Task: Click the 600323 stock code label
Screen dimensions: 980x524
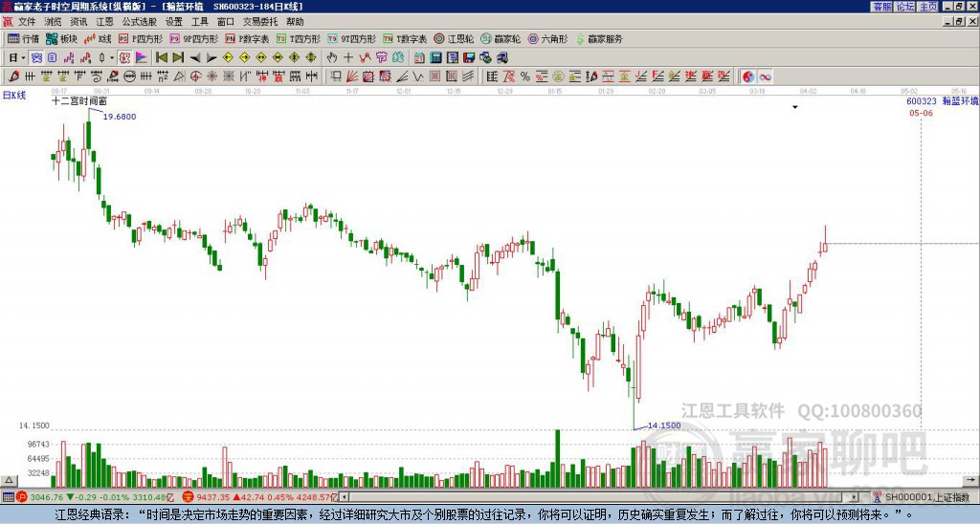Action: 922,101
